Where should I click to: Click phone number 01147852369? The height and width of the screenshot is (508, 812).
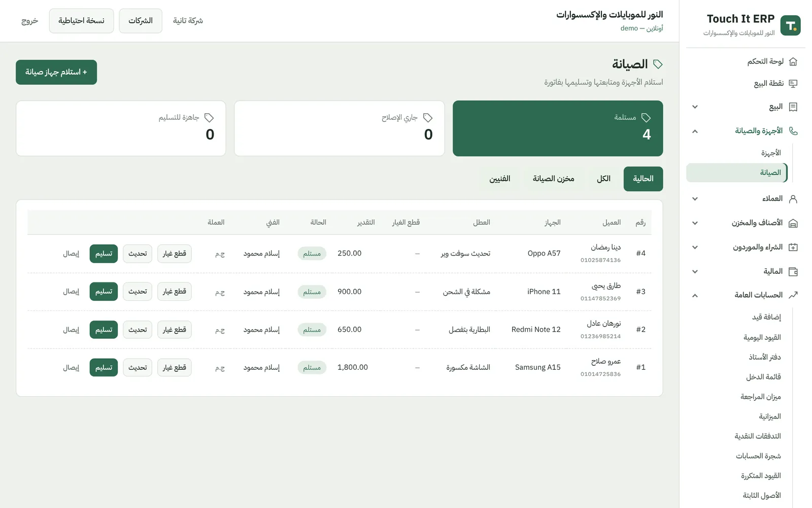[600, 299]
